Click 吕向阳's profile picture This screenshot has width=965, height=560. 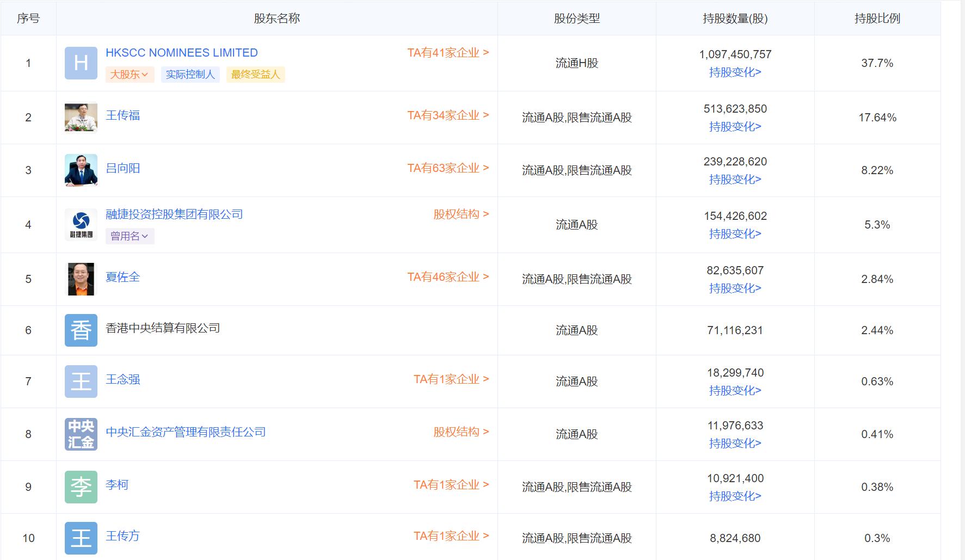coord(81,170)
